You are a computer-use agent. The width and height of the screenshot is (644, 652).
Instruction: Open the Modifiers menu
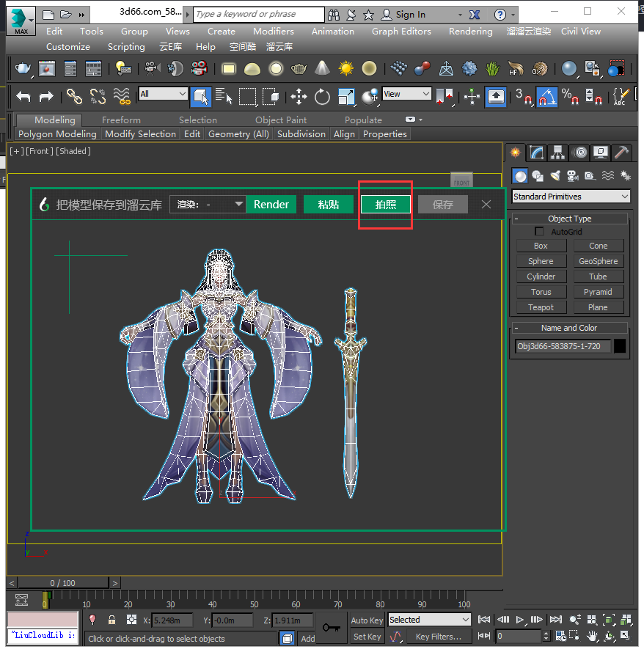click(274, 32)
